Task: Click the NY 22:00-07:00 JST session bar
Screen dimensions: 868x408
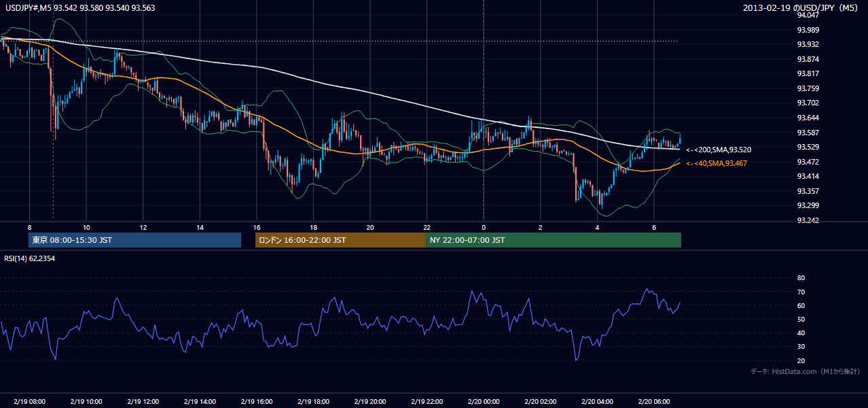Action: (554, 240)
